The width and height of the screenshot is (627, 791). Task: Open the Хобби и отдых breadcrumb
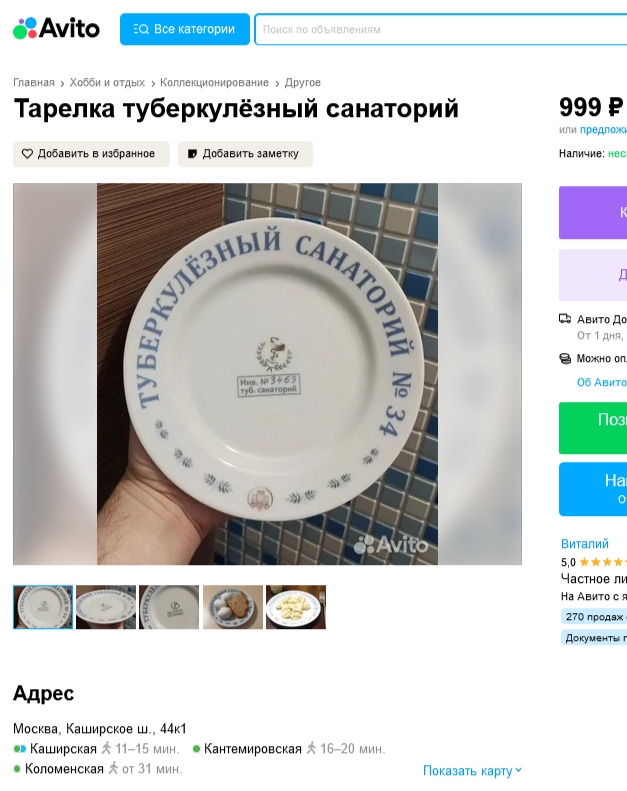(x=107, y=82)
